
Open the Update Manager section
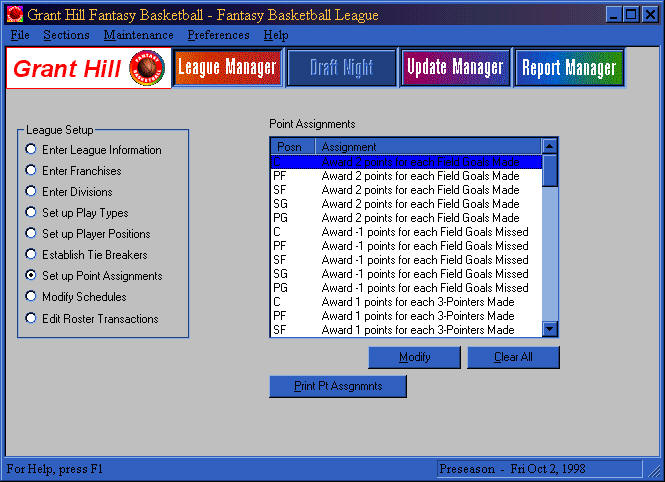455,67
